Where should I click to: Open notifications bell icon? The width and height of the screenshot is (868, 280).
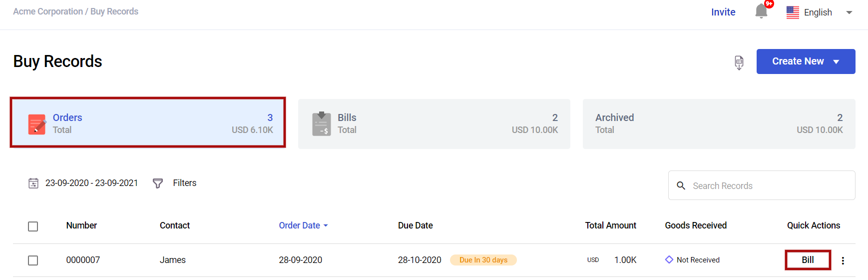[761, 11]
